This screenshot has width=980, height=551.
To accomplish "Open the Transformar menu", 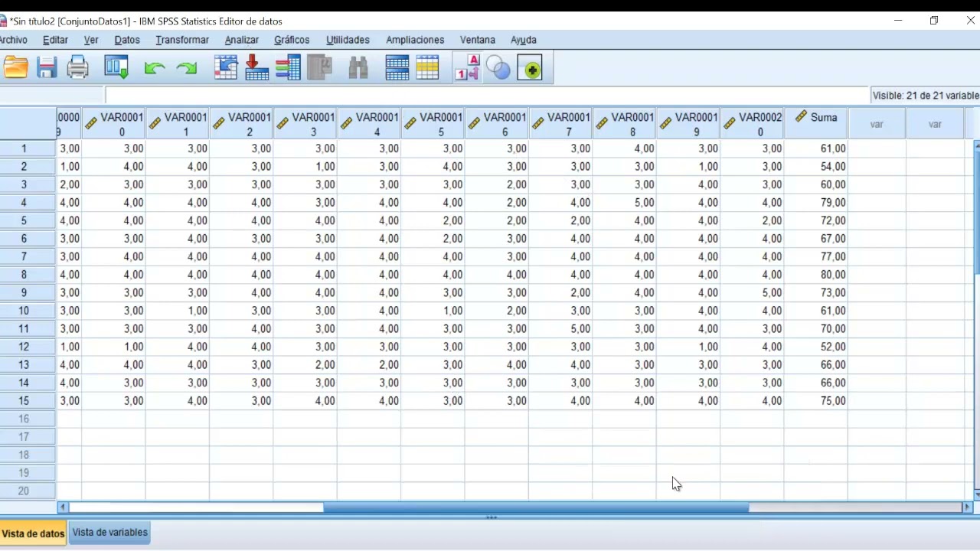I will [182, 40].
